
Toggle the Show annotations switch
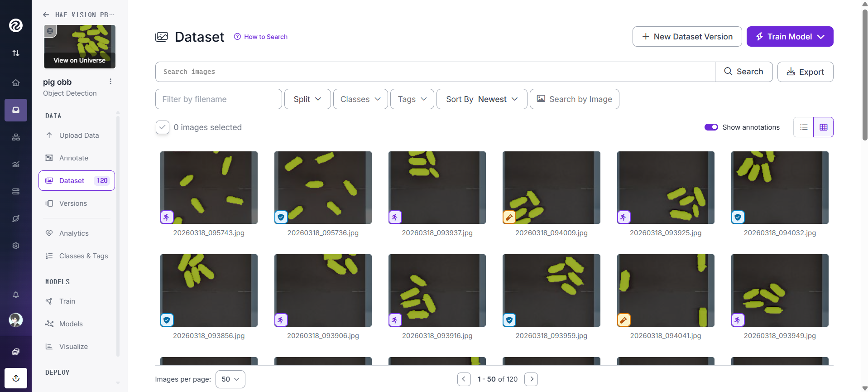[x=711, y=127]
